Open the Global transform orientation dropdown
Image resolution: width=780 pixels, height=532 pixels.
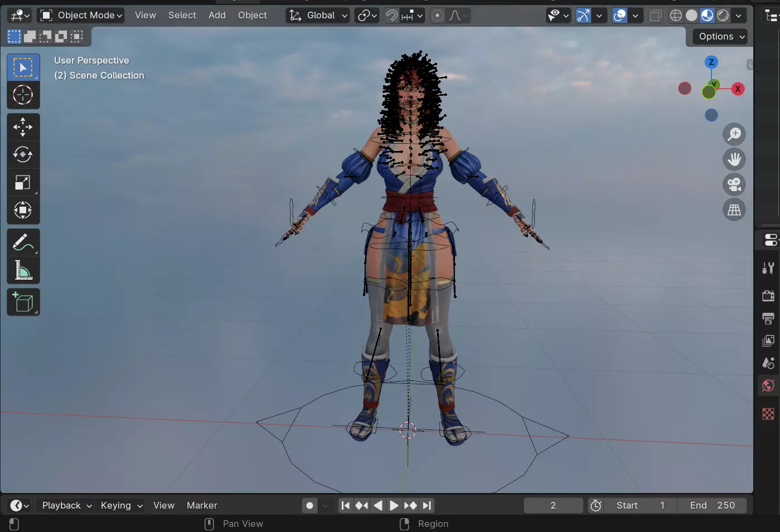pyautogui.click(x=318, y=16)
